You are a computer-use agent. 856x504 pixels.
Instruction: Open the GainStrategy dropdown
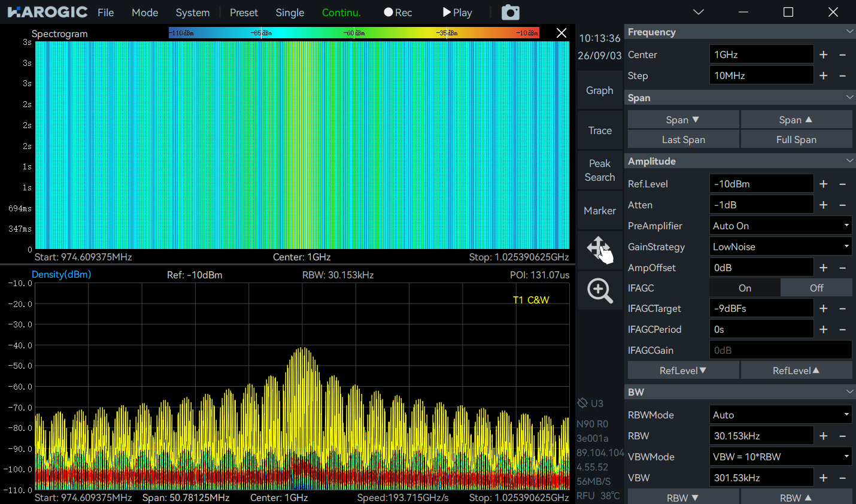click(781, 247)
